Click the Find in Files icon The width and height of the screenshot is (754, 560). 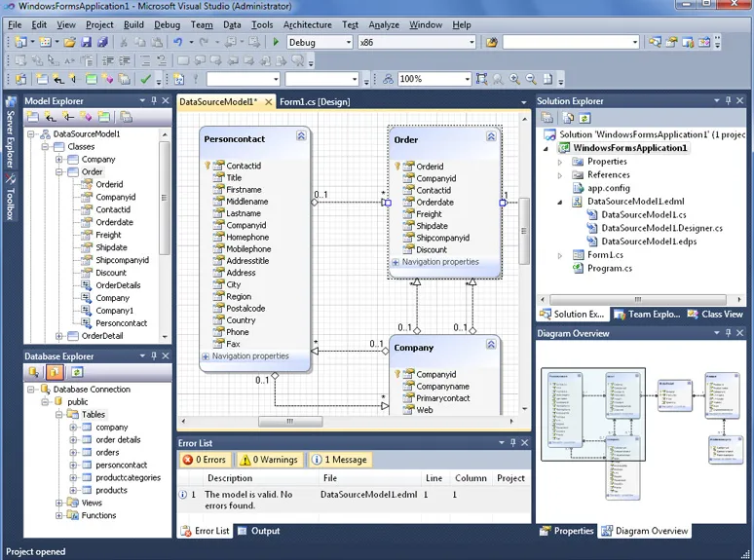tap(491, 42)
